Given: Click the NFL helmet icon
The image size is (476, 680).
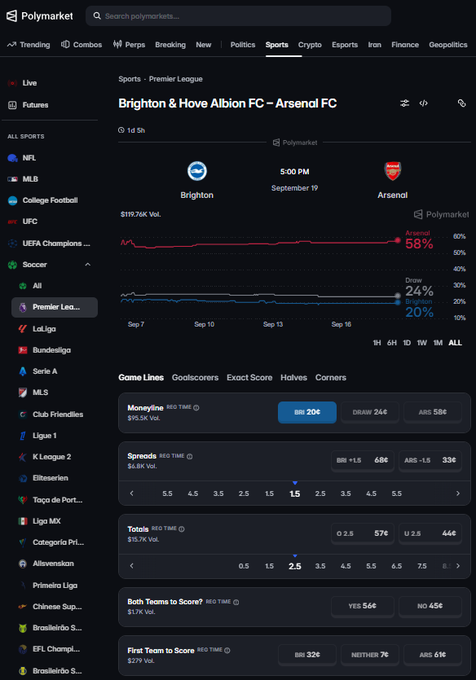Looking at the screenshot, I should [13, 158].
